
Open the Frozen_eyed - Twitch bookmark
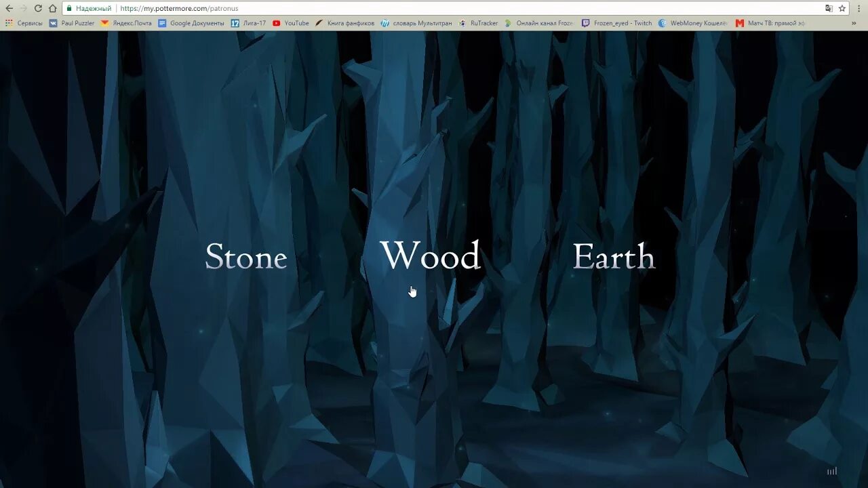[616, 23]
